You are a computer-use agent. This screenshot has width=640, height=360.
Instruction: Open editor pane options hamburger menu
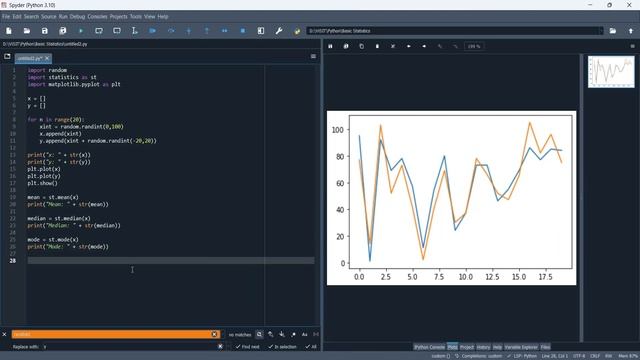313,56
